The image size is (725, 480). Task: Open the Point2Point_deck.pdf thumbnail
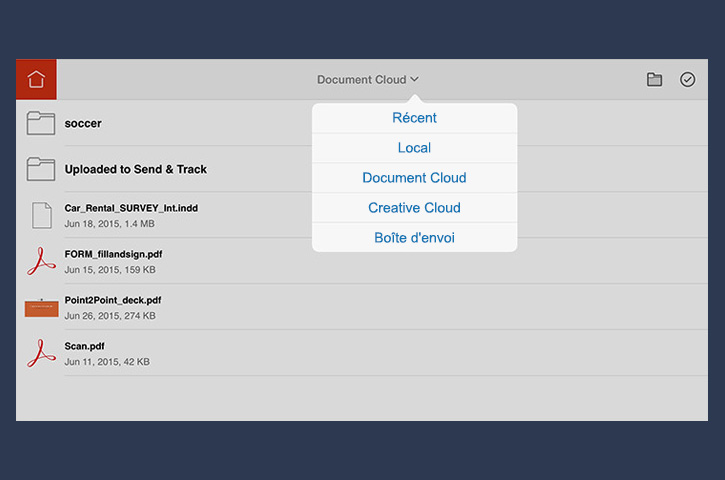[42, 308]
